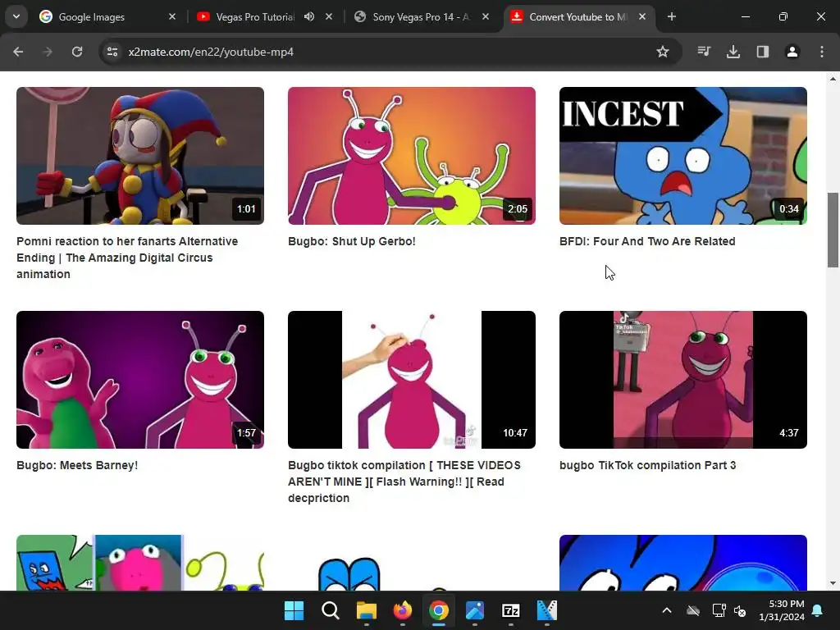Open 7-Zip from the taskbar
Image resolution: width=840 pixels, height=630 pixels.
click(510, 610)
